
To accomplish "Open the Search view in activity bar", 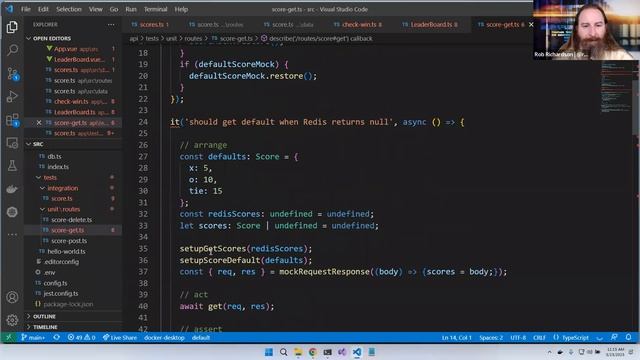I will tap(12, 50).
